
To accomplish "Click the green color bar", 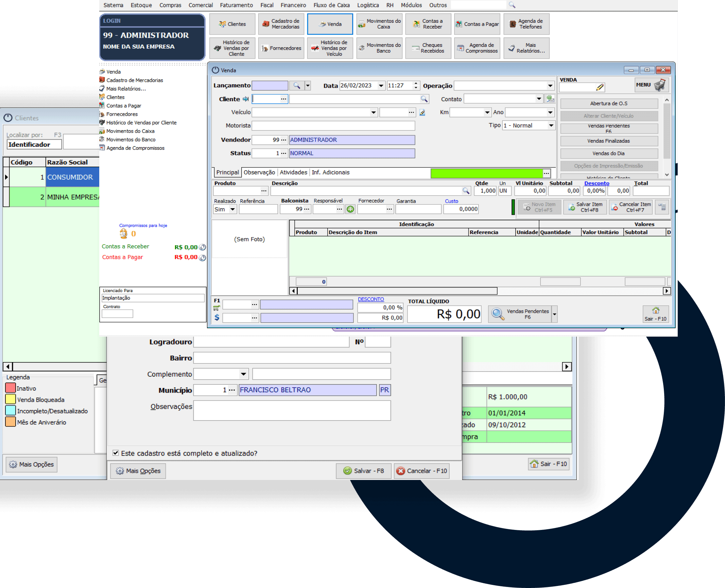I will tap(486, 173).
